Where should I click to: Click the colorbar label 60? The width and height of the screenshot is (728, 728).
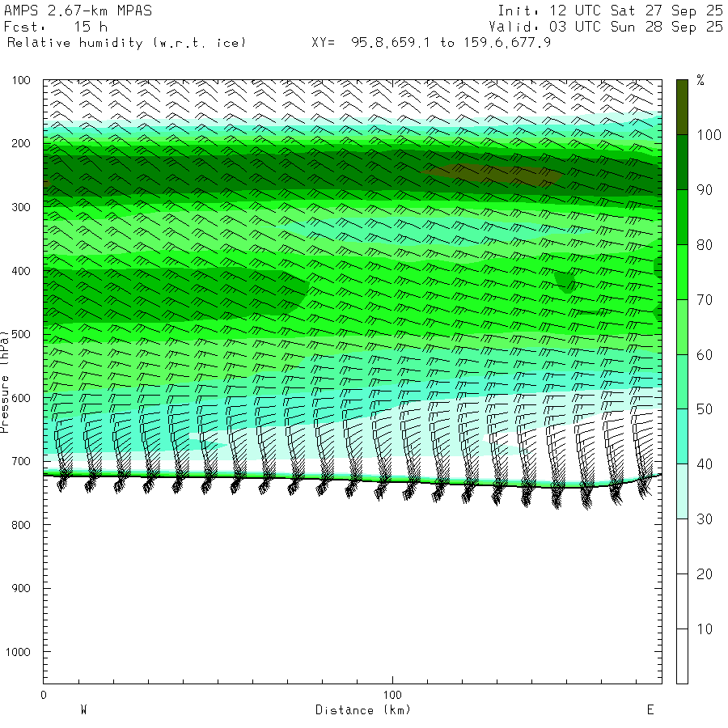[x=705, y=355]
